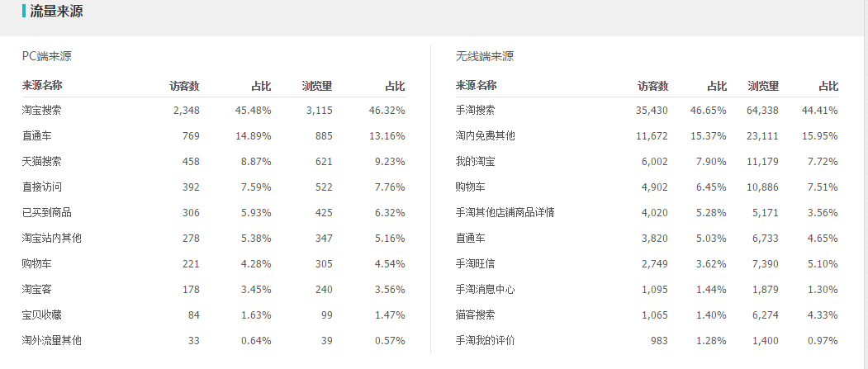Select 猫客搜索 source entry
868x369 pixels.
(475, 315)
